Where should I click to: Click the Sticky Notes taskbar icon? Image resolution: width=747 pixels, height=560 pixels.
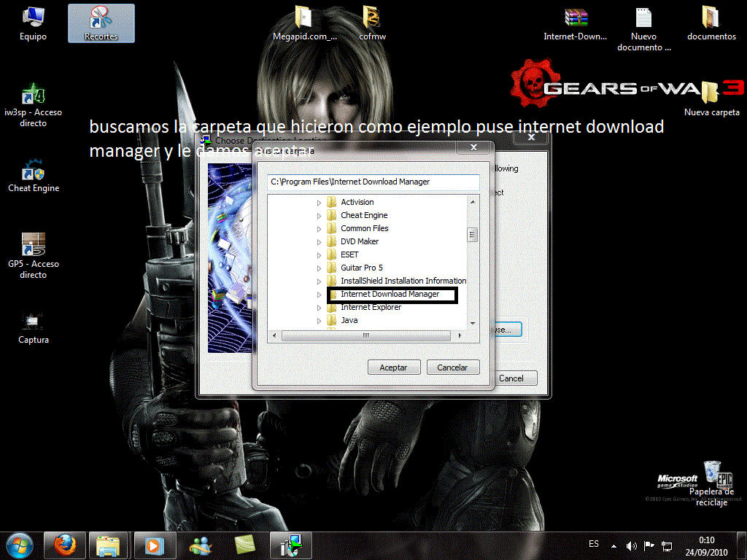(245, 545)
